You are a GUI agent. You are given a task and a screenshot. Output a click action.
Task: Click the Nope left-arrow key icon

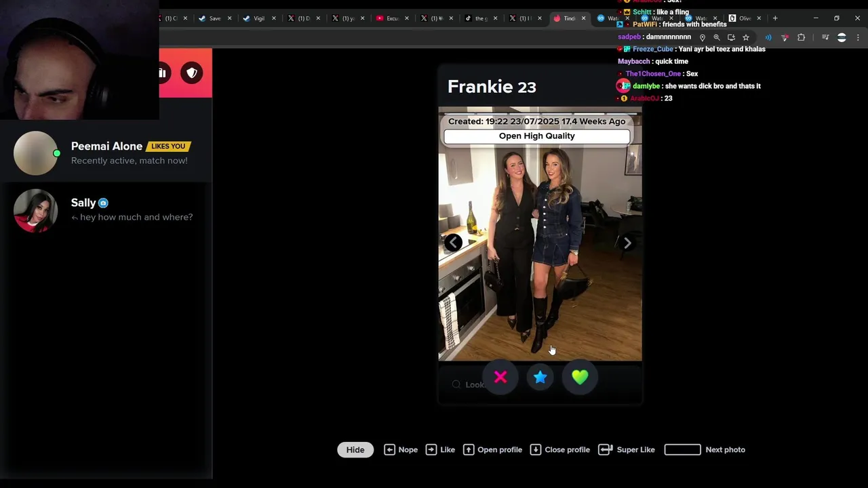pos(389,449)
